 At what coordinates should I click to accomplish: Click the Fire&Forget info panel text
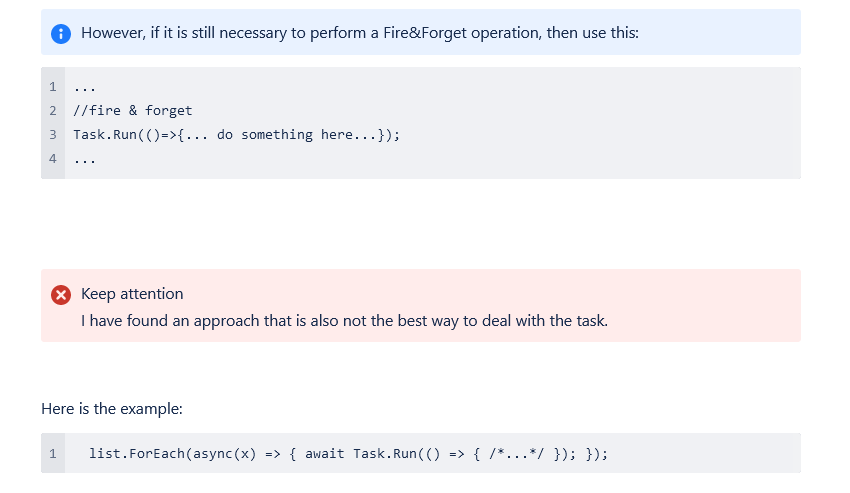click(359, 33)
